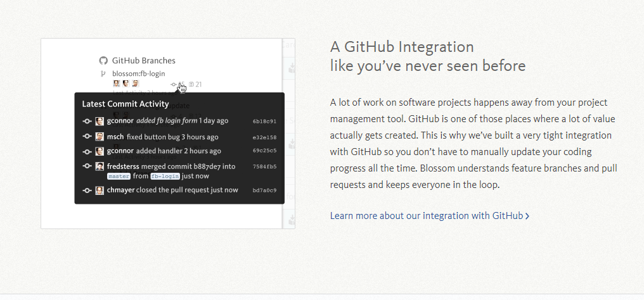644x300 pixels.
Task: Click the chevron arrow after the Learn more link
Action: [x=527, y=216]
